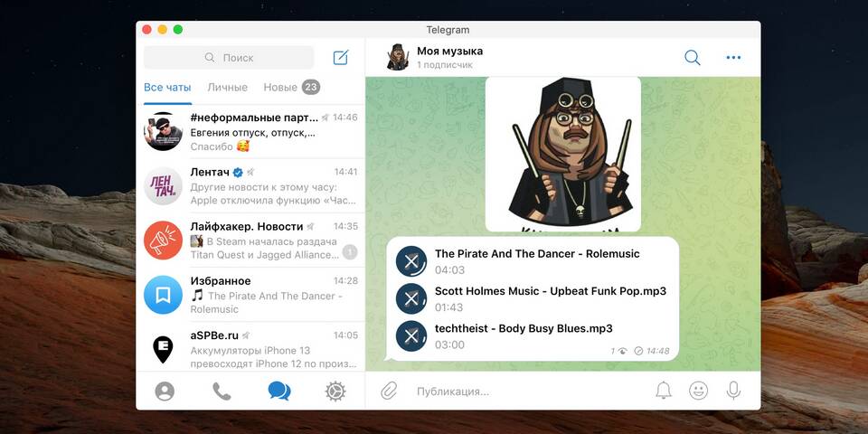Click the Лайфхакер megaphone avatar
This screenshot has width=868, height=434.
tap(163, 241)
